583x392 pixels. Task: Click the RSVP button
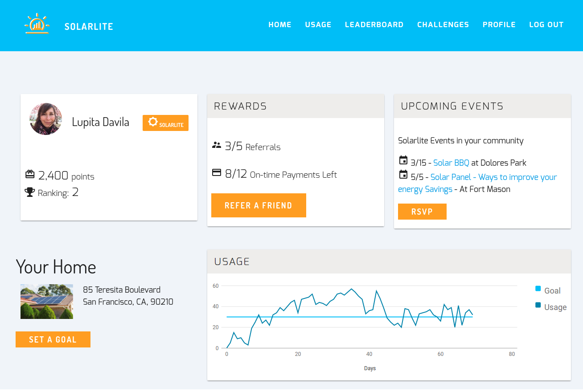coord(422,212)
